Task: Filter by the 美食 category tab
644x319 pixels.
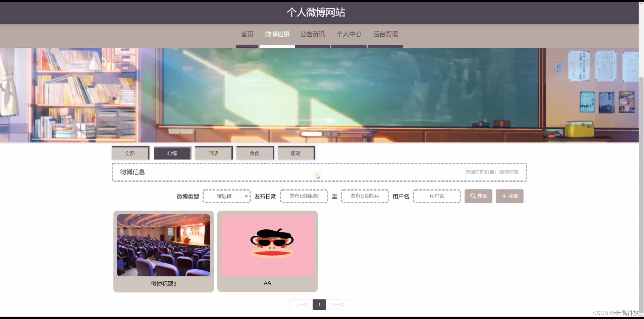Action: tap(255, 153)
